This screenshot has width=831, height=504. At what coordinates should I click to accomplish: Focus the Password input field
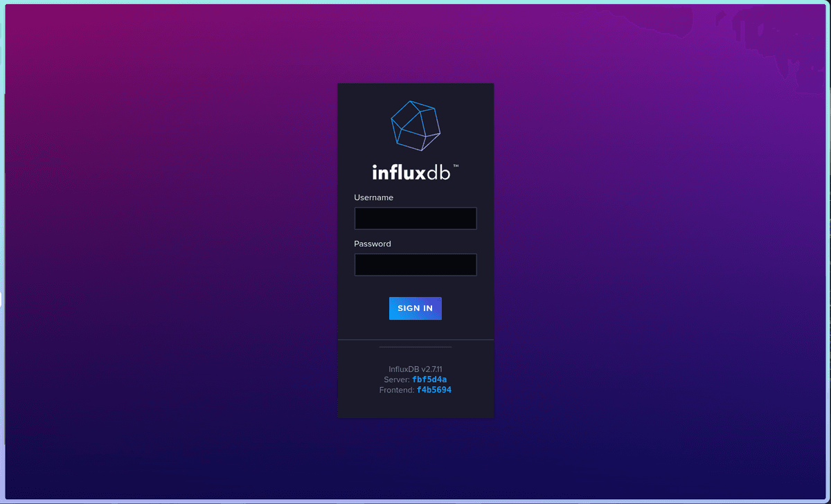pyautogui.click(x=415, y=264)
